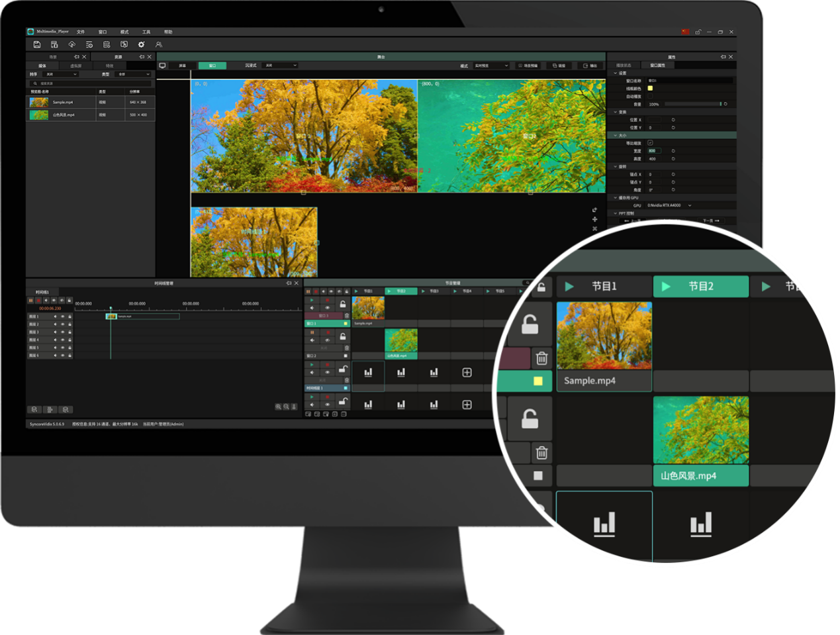The image size is (840, 635).
Task: Open the 文件 menu
Action: [81, 32]
